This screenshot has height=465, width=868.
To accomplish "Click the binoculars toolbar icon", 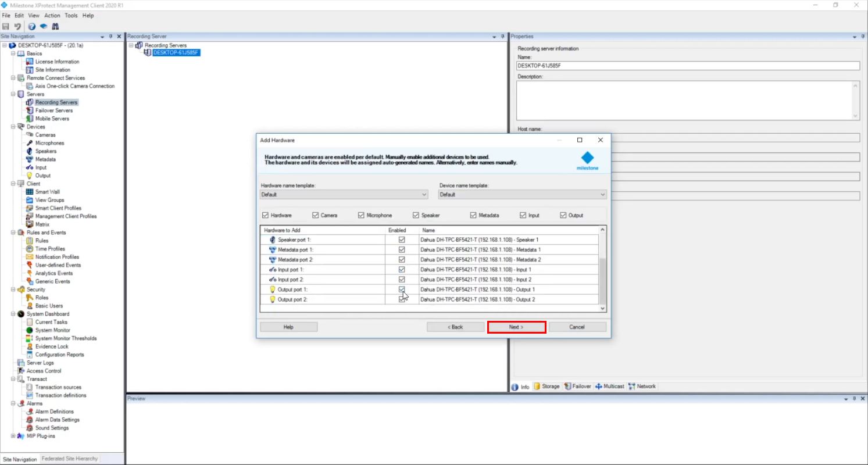I will click(x=55, y=26).
